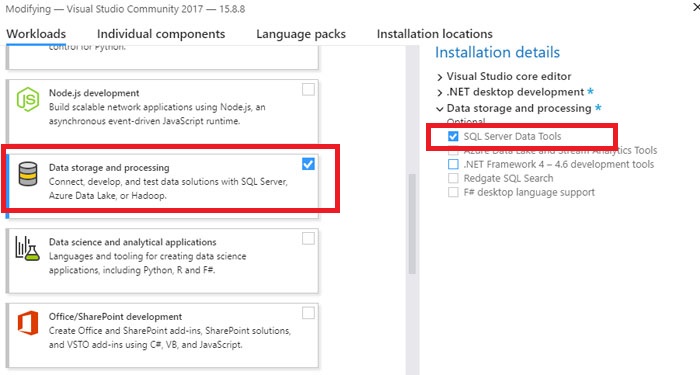The image size is (700, 375).
Task: Click the Office/SharePoint development logo icon
Action: (28, 323)
